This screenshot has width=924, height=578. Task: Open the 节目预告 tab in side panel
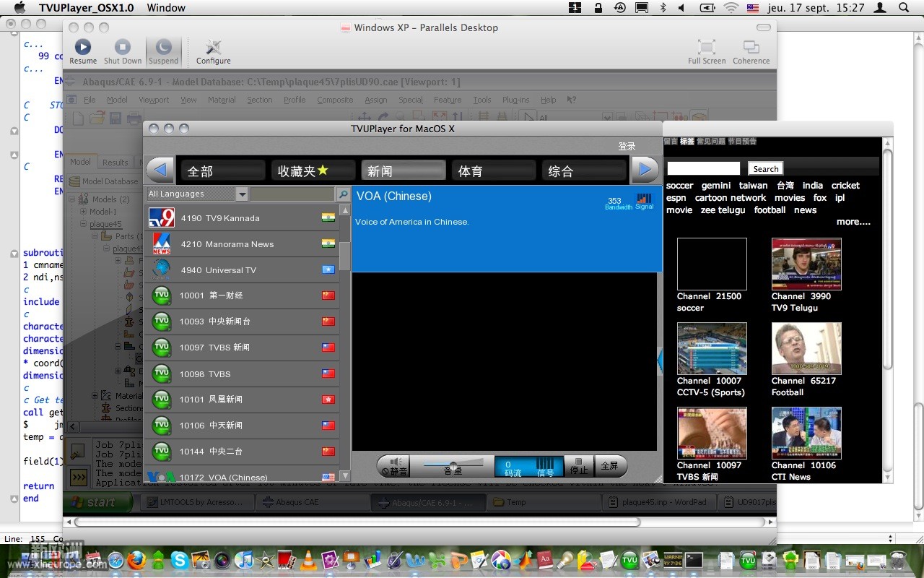[x=742, y=142]
